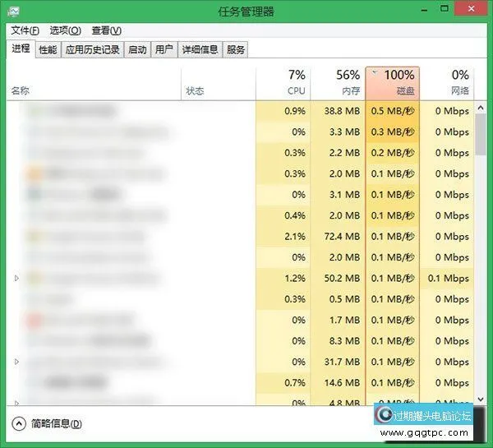Show the 详细信息 tab
Screen dimensions: 493x448
point(200,49)
